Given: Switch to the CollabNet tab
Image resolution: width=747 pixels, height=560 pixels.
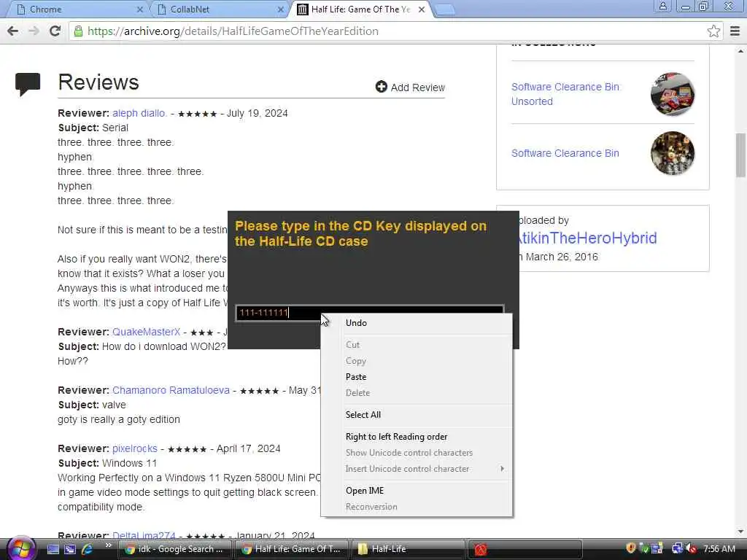Looking at the screenshot, I should [219, 9].
